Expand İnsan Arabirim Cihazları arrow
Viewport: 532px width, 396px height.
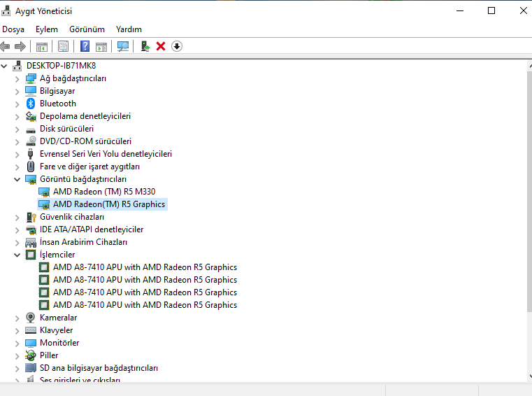[x=17, y=243]
